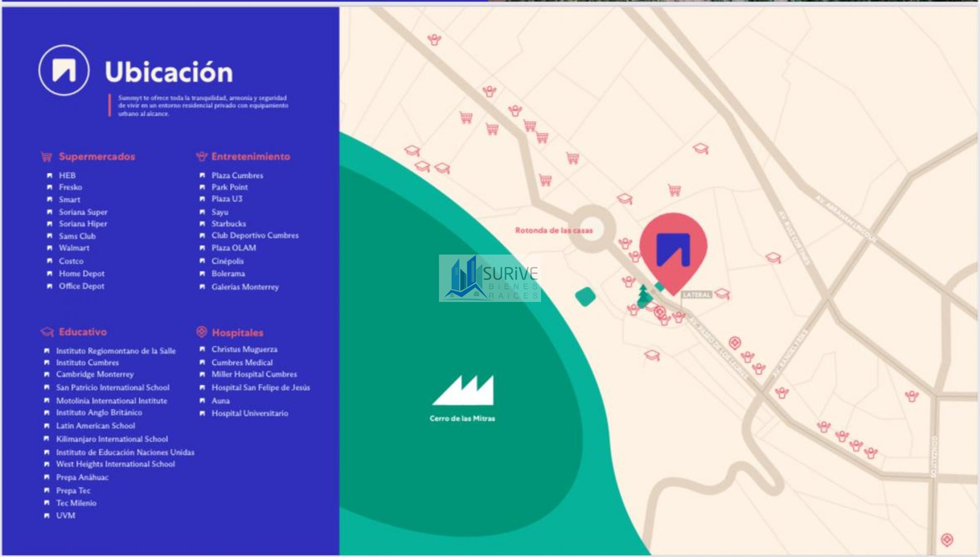Click Instituto de Educación Naciones Unidas

(125, 452)
